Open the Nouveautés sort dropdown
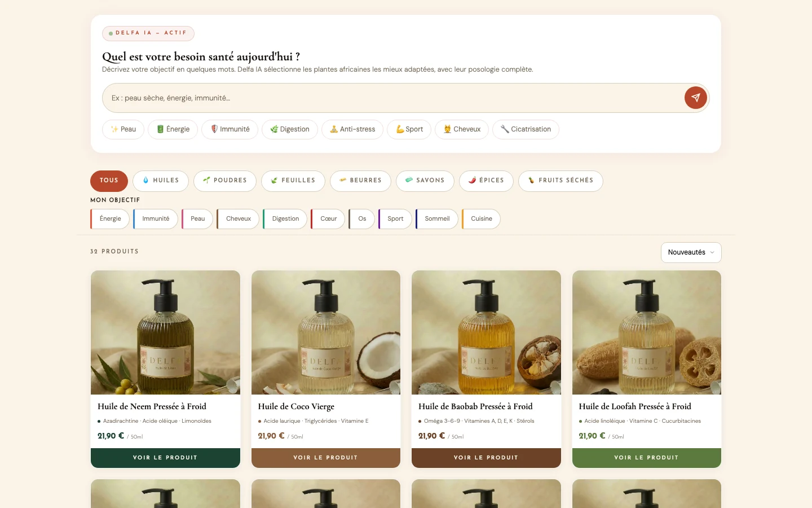Image resolution: width=812 pixels, height=508 pixels. (691, 252)
